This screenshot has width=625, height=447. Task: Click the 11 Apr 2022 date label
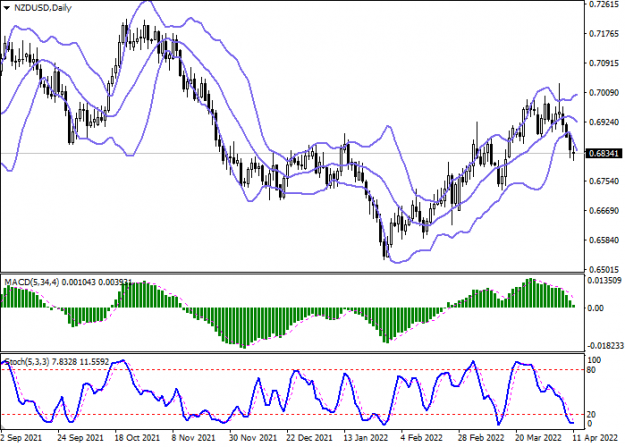(596, 438)
